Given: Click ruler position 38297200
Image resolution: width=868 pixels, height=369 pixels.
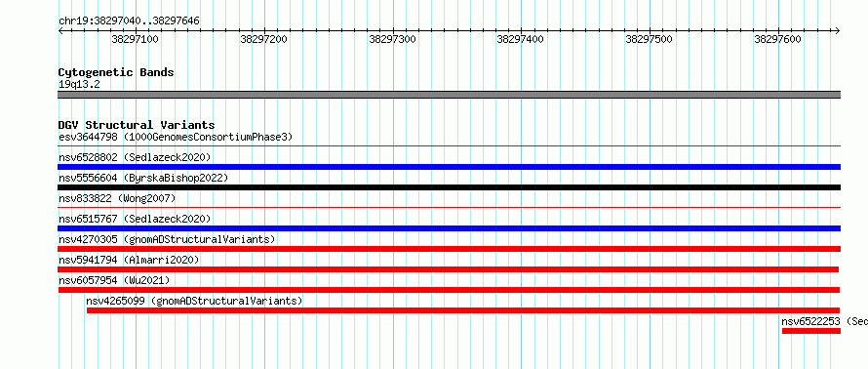Looking at the screenshot, I should click(264, 39).
